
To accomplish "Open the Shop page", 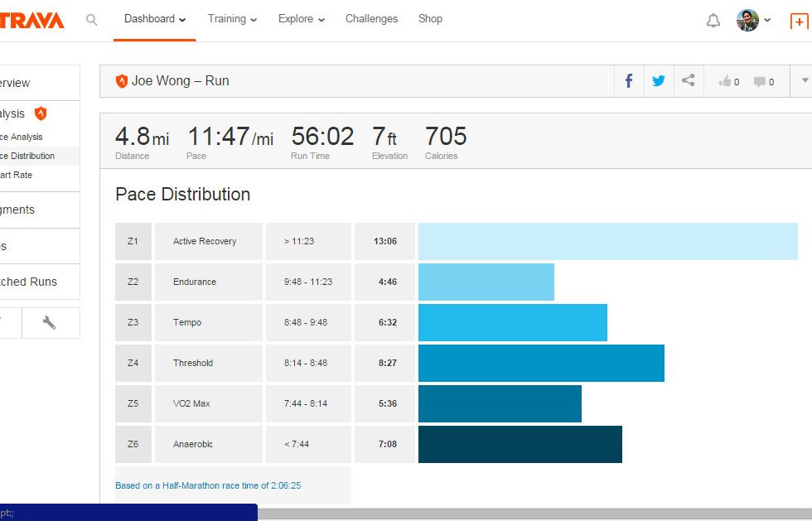I will 430,19.
